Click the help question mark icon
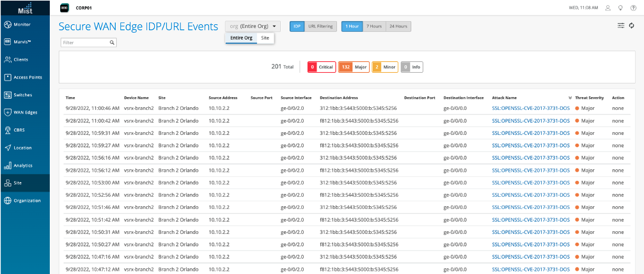The width and height of the screenshot is (644, 274). (x=633, y=7)
